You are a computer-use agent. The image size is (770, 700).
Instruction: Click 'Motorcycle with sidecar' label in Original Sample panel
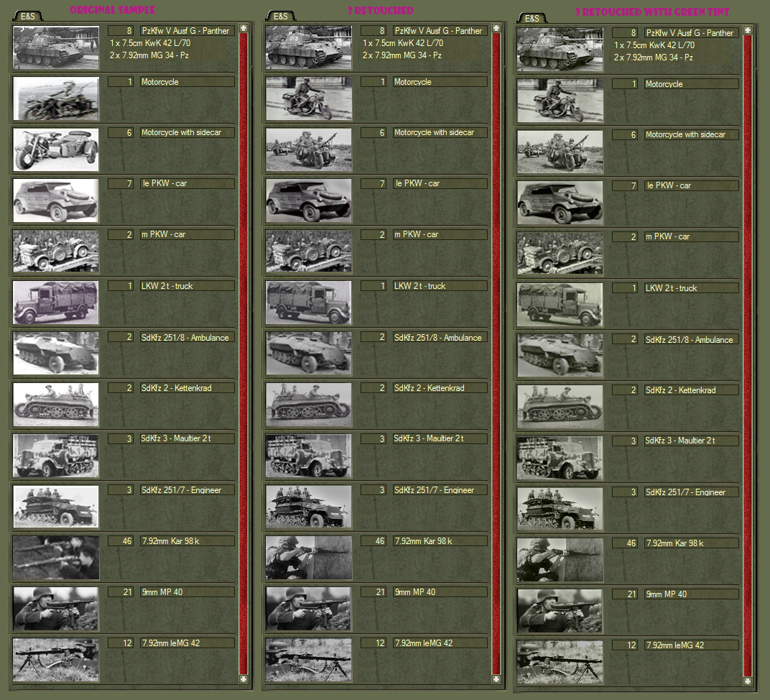click(187, 133)
